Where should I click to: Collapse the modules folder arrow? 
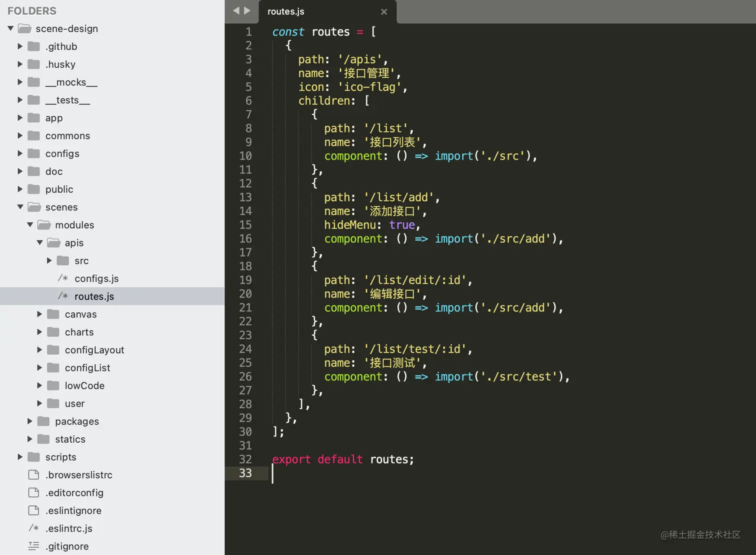tap(30, 225)
